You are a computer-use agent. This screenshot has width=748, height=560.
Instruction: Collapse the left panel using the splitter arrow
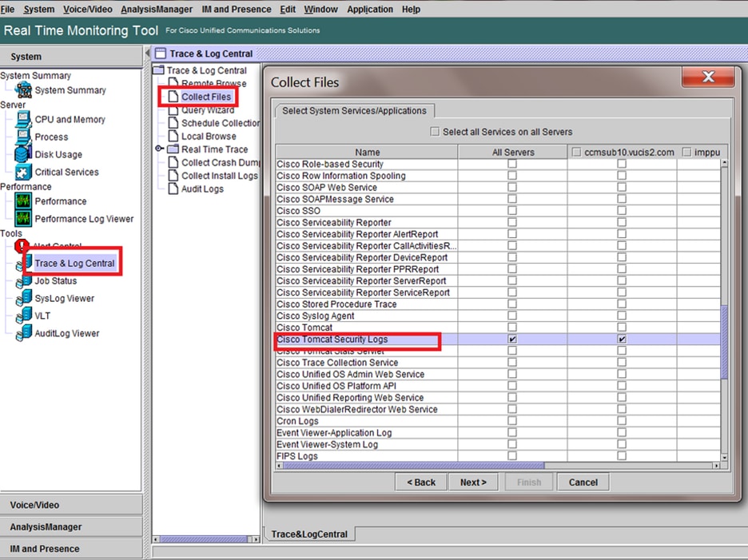point(147,53)
